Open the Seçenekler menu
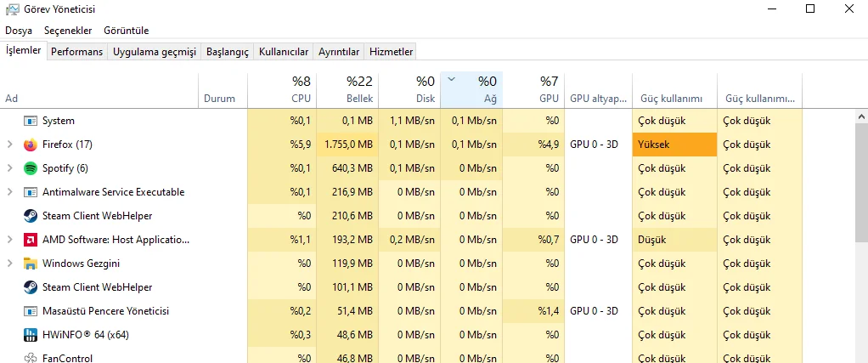 (68, 31)
